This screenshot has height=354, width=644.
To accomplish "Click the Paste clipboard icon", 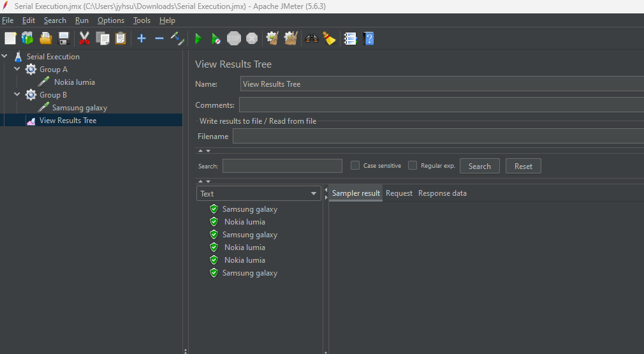I will [121, 39].
